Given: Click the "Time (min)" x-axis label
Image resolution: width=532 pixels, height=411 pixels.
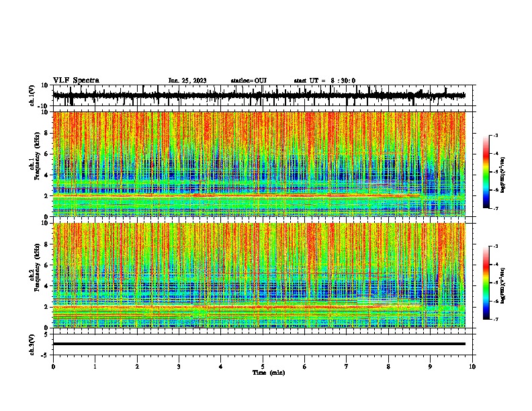Looking at the screenshot, I should point(269,373).
